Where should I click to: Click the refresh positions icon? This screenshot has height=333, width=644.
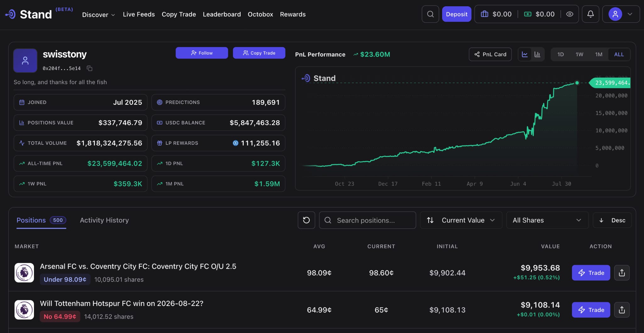click(306, 220)
